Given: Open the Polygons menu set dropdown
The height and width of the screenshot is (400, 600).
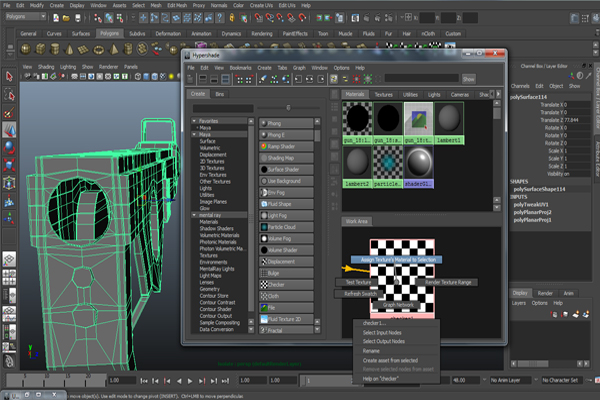Looking at the screenshot, I should 26,16.
